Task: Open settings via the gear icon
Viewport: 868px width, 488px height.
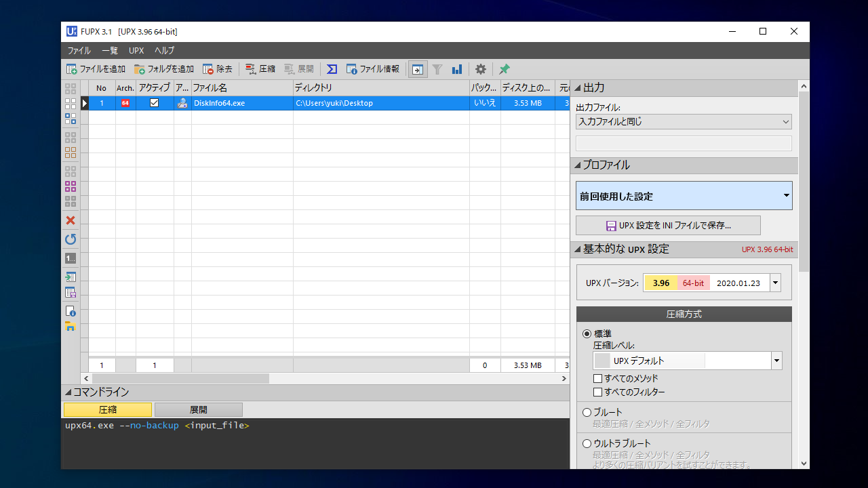Action: tap(481, 69)
